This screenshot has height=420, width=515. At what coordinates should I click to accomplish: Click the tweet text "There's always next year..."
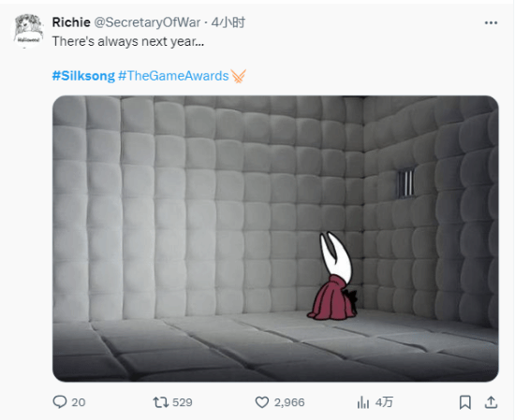click(128, 42)
